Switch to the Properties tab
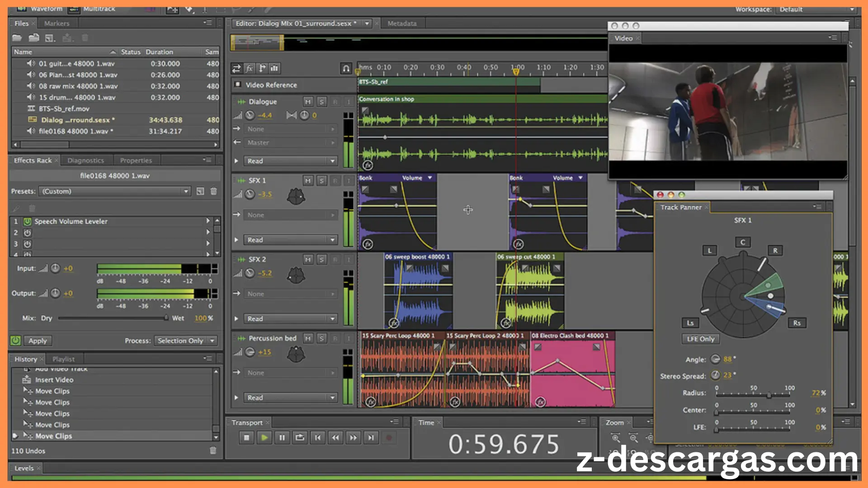This screenshot has width=868, height=488. [x=136, y=160]
